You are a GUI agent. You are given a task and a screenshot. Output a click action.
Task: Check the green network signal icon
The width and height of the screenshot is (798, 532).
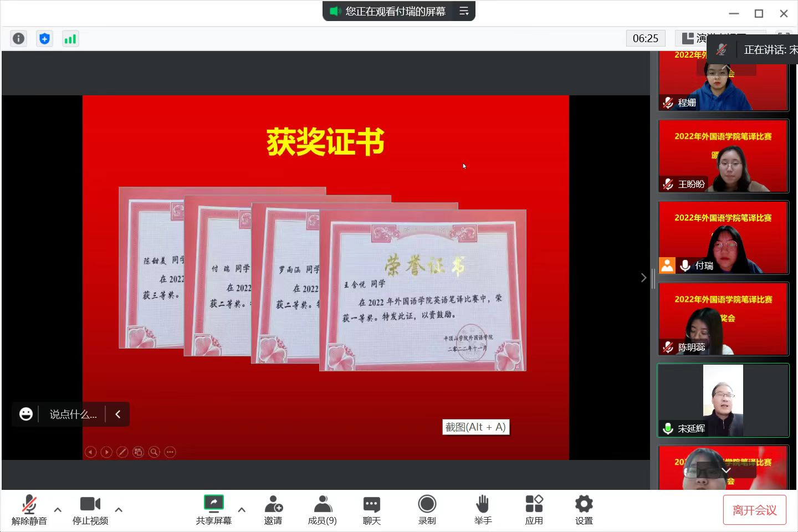point(70,38)
